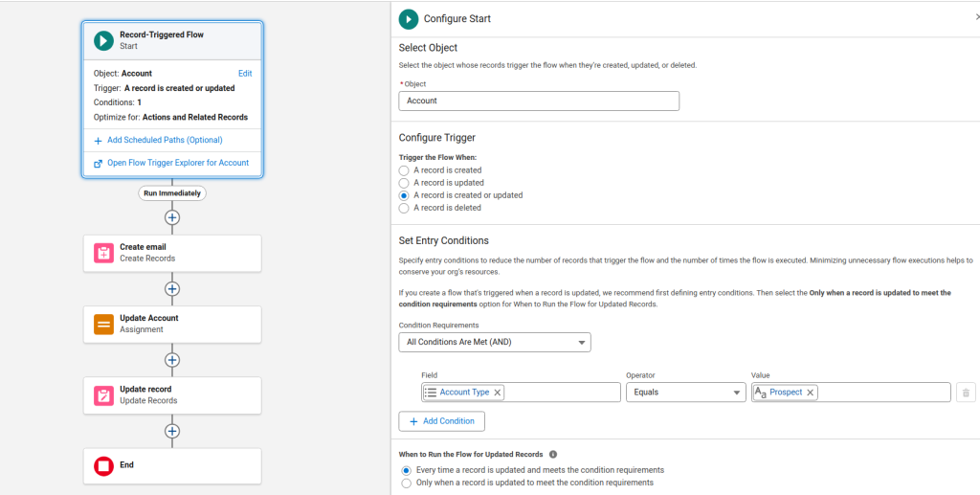
Task: Click the Add Condition button
Action: point(442,421)
